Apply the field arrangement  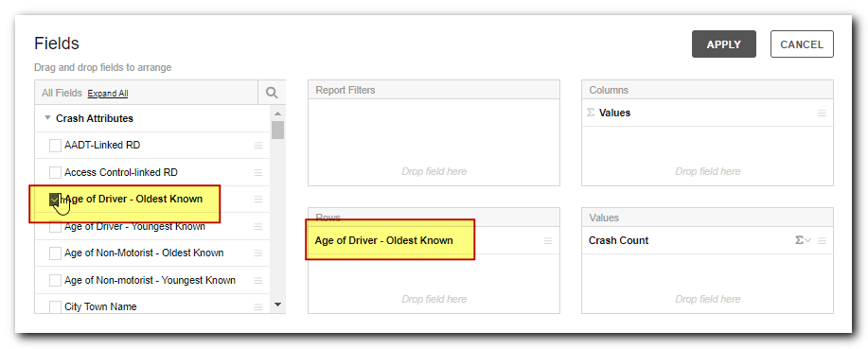click(723, 44)
